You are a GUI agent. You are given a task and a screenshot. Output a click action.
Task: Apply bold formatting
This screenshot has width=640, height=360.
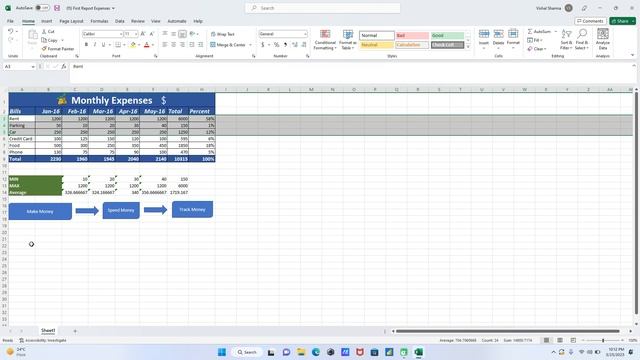(x=86, y=44)
